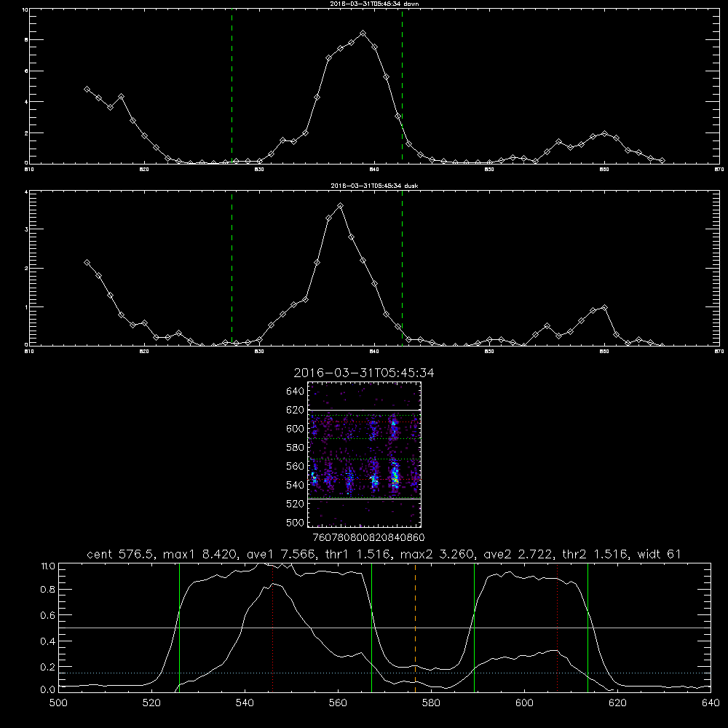The image size is (728, 728).
Task: Click the x-axis label 560 on bottom plot
Action: [x=338, y=703]
